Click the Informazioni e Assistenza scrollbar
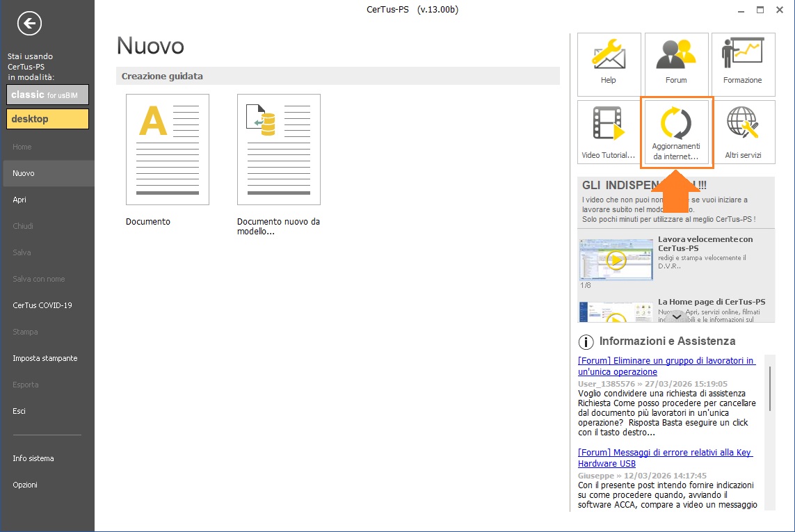Image resolution: width=795 pixels, height=532 pixels. 769,389
